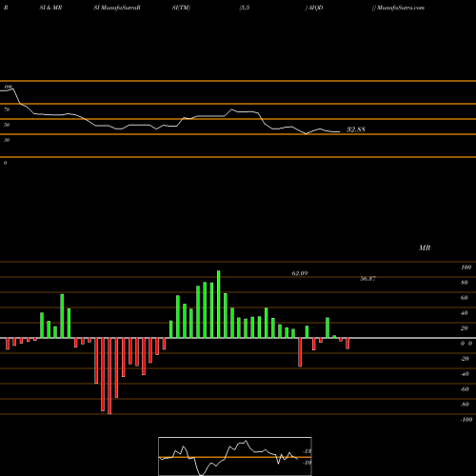The width and height of the screenshot is (476, 476).
Task: Click the 50 level label on RSI axis
Action: point(7,125)
